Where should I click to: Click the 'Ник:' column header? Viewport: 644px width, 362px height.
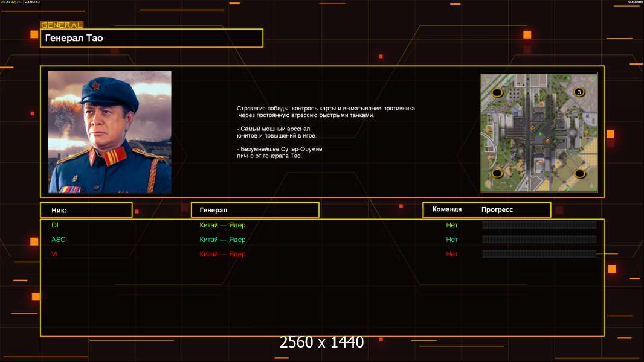(86, 210)
